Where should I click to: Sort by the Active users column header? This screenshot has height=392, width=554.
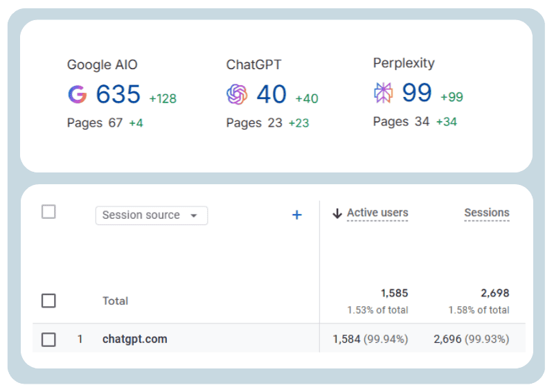pyautogui.click(x=377, y=213)
